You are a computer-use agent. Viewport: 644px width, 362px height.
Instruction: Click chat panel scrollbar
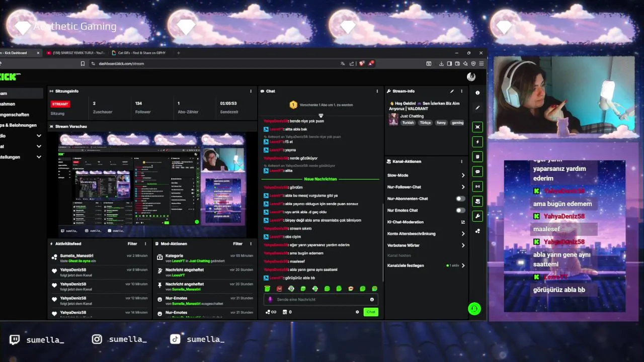383,241
